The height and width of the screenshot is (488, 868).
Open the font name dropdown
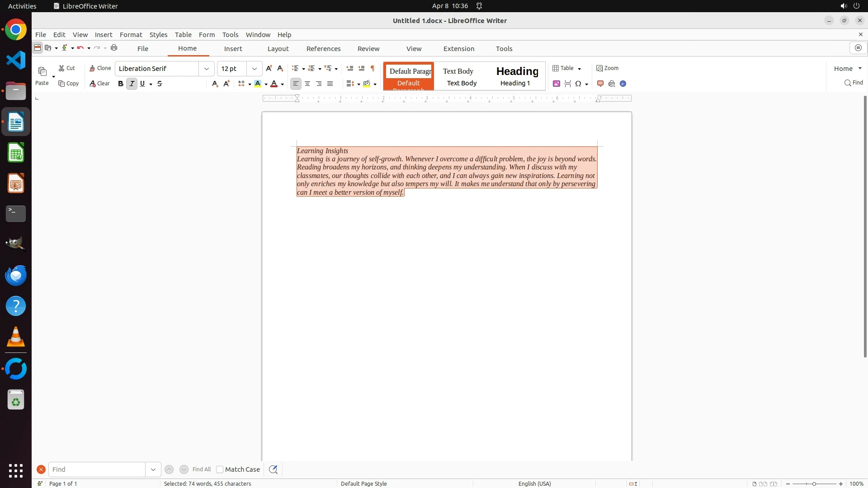207,69
